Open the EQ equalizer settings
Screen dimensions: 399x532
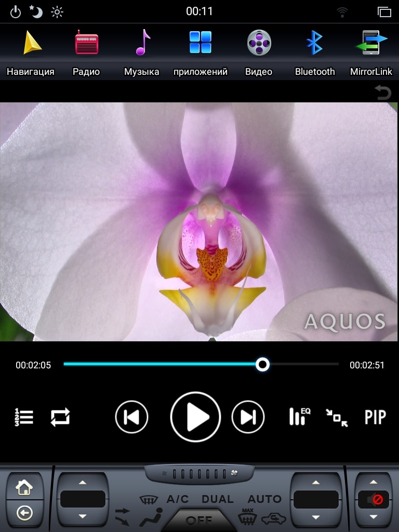[x=300, y=416]
